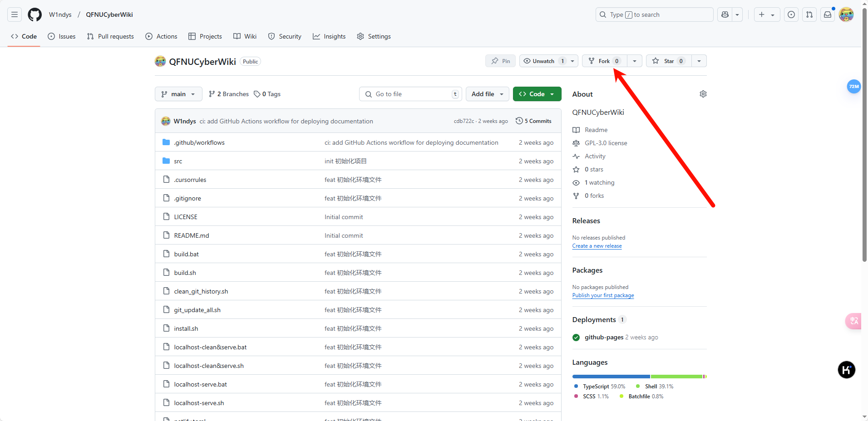Viewport: 868px width, 421px height.
Task: Open the Wiki tab
Action: click(x=245, y=36)
